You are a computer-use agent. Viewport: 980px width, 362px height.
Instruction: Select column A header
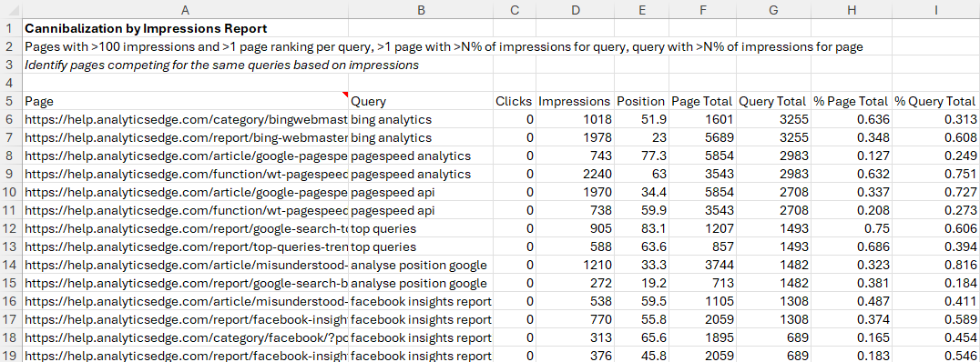[x=184, y=9]
